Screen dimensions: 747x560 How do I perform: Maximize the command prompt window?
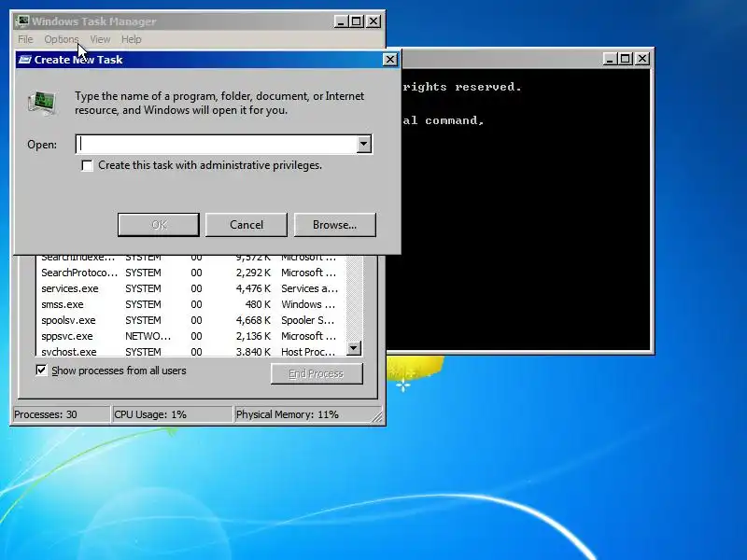click(626, 59)
